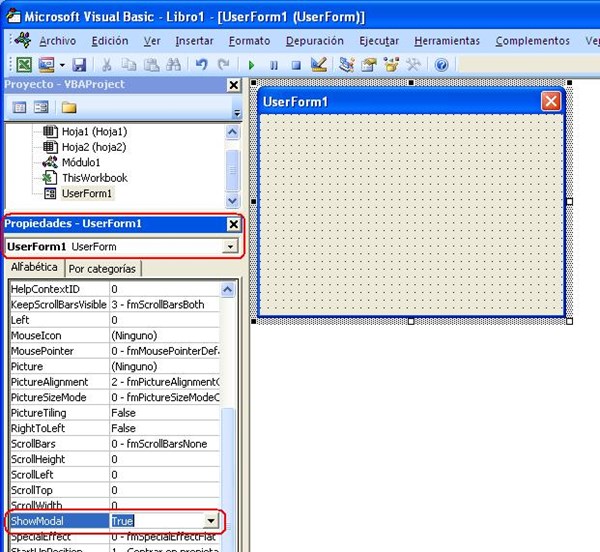
Task: Click the MousePointer property value
Action: pos(165,351)
